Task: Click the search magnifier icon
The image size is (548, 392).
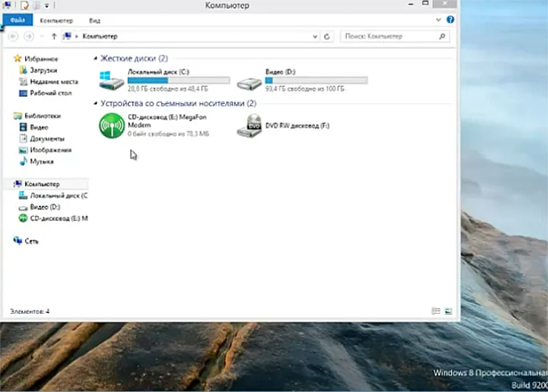Action: pyautogui.click(x=442, y=36)
